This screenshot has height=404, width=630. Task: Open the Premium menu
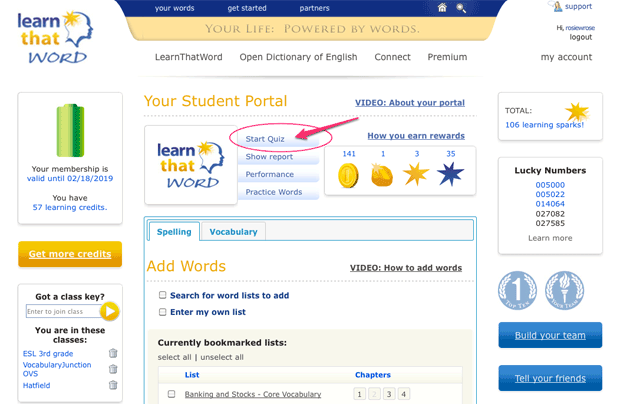(447, 57)
